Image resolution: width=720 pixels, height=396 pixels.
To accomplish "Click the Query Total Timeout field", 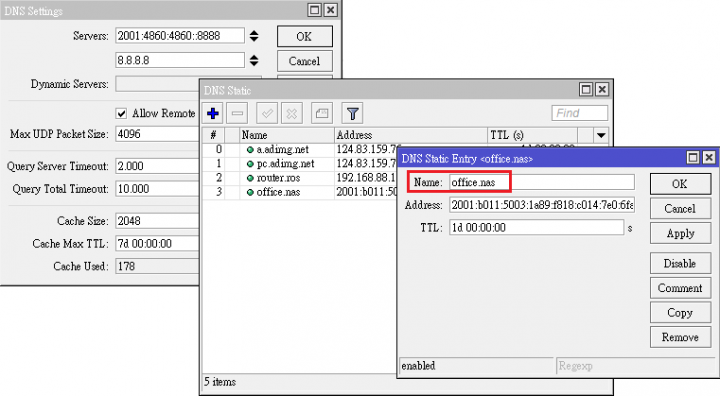I will point(157,189).
